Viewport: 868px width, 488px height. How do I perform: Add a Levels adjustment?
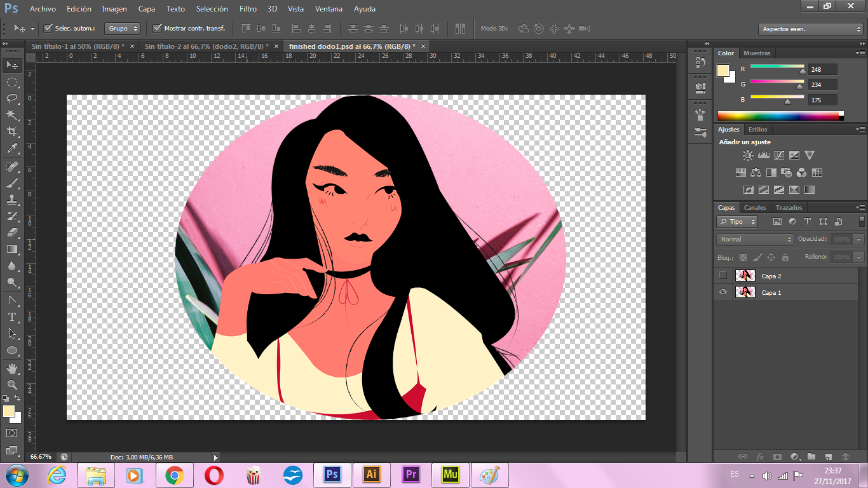(x=764, y=155)
